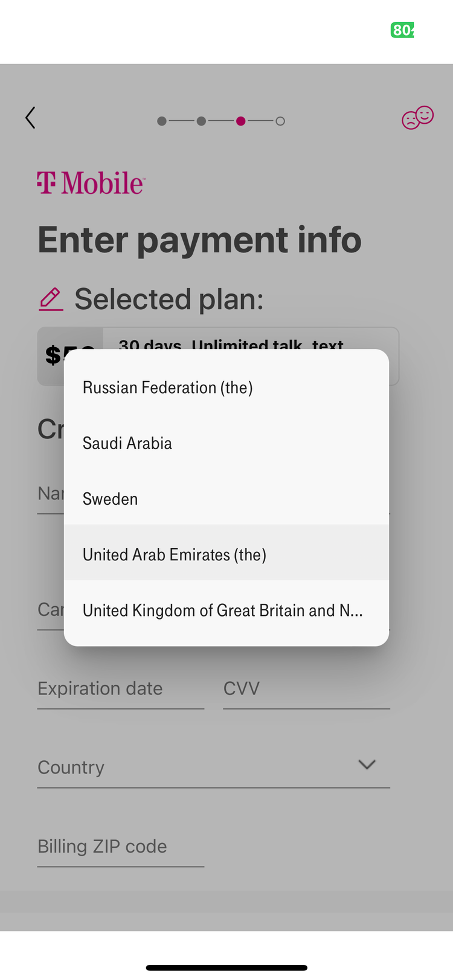Viewport: 453px width, 980px height.
Task: Tap the current magenta progress dot
Action: pyautogui.click(x=241, y=121)
